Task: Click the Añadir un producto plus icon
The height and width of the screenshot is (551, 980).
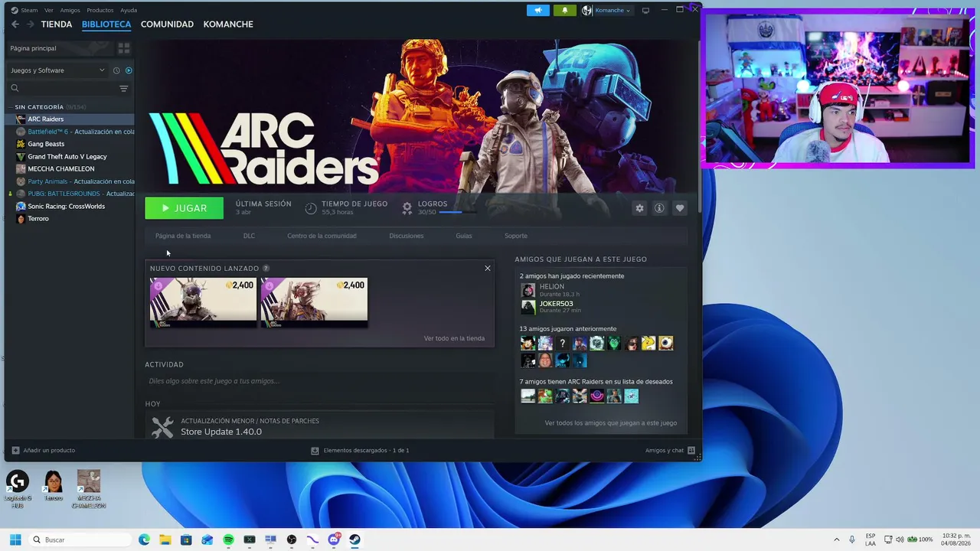Action: (x=15, y=451)
